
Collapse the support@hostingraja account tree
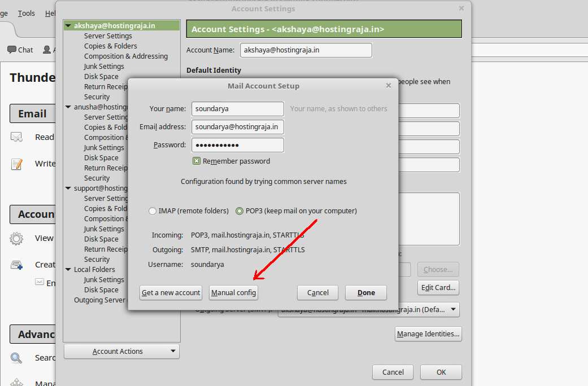tap(68, 188)
